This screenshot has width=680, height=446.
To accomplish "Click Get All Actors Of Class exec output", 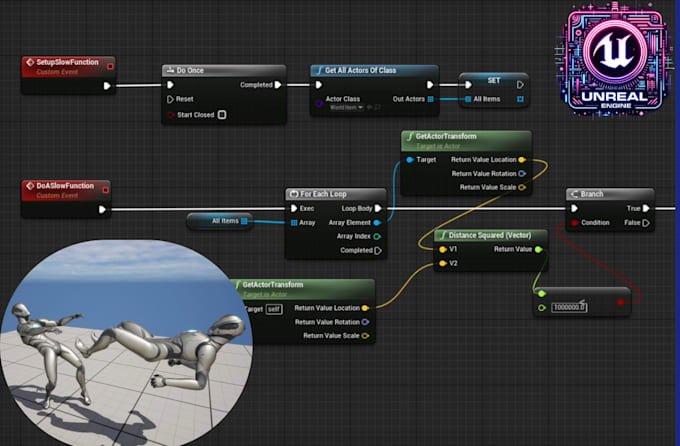I will point(430,85).
